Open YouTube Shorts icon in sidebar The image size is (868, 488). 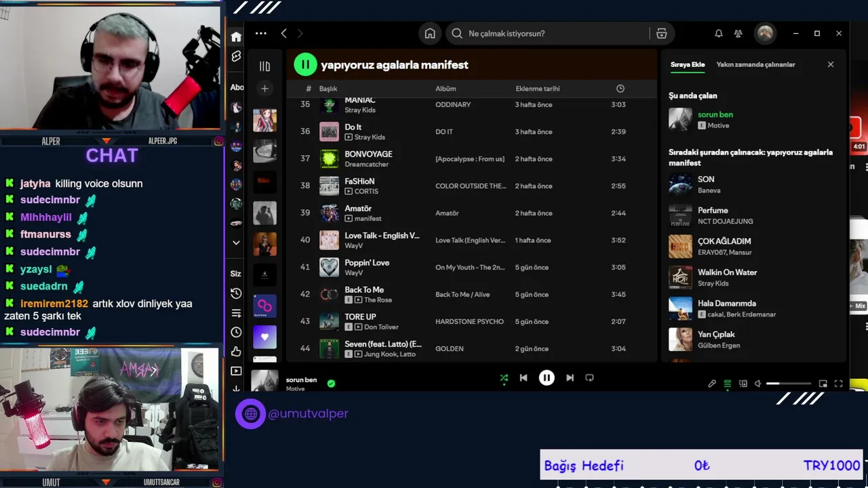tap(236, 56)
